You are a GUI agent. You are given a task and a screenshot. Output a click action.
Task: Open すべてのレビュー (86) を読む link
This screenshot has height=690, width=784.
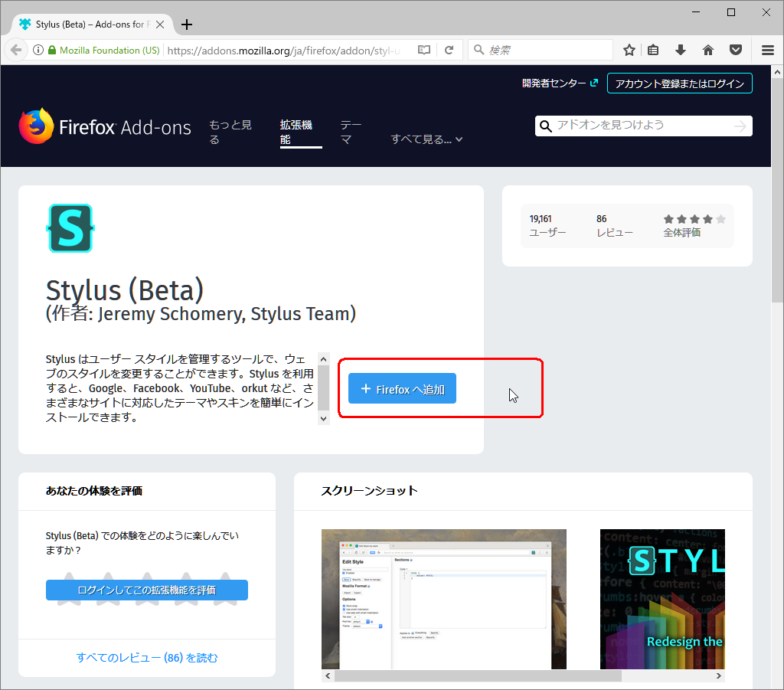click(x=147, y=658)
